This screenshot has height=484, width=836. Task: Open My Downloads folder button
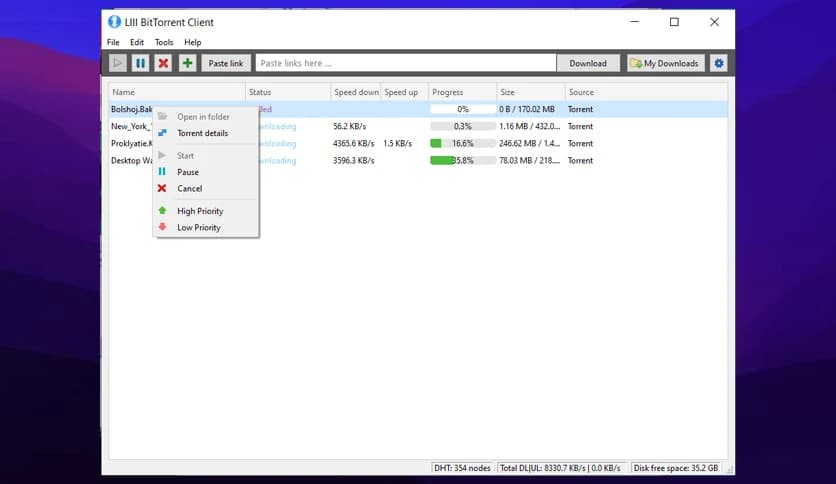(665, 63)
